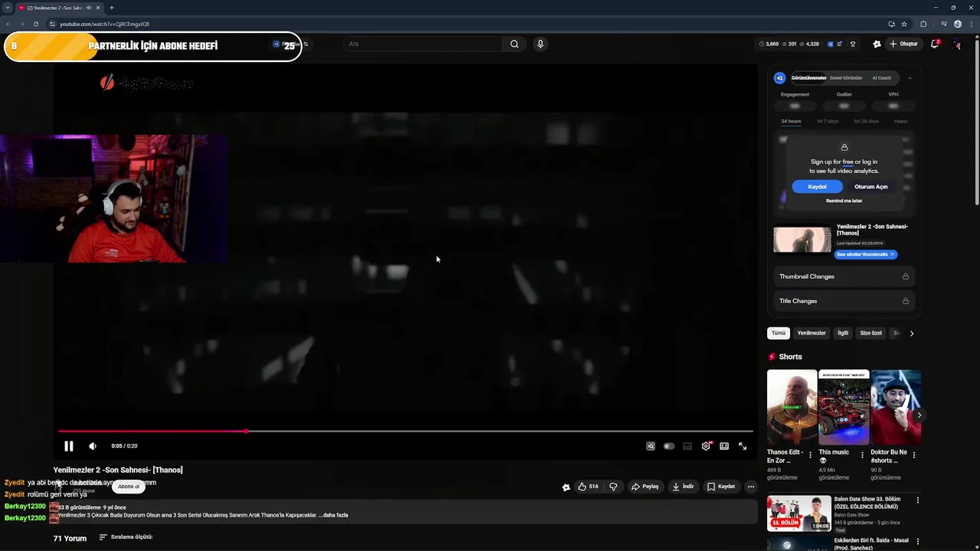Open the Thanos Edit short
Screen dimensions: 980x551
pyautogui.click(x=792, y=407)
